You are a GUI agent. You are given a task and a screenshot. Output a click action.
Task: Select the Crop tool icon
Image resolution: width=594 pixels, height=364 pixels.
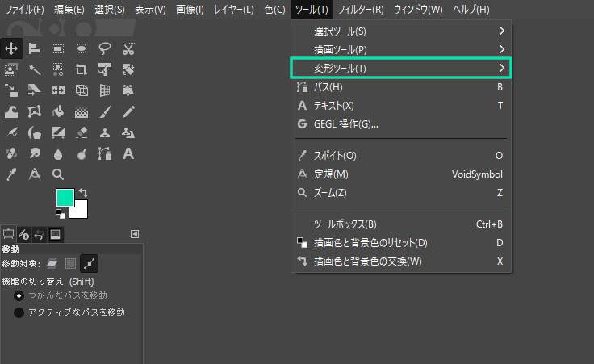[81, 69]
